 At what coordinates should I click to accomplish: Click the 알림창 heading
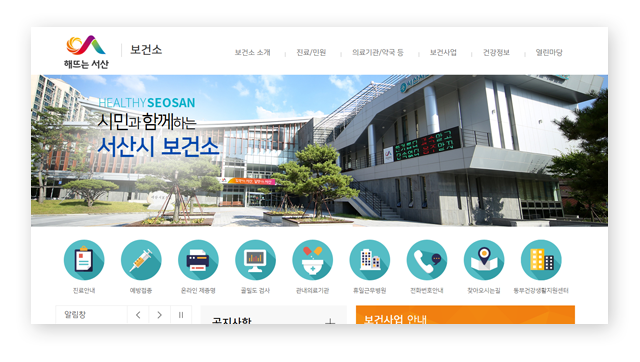(75, 315)
